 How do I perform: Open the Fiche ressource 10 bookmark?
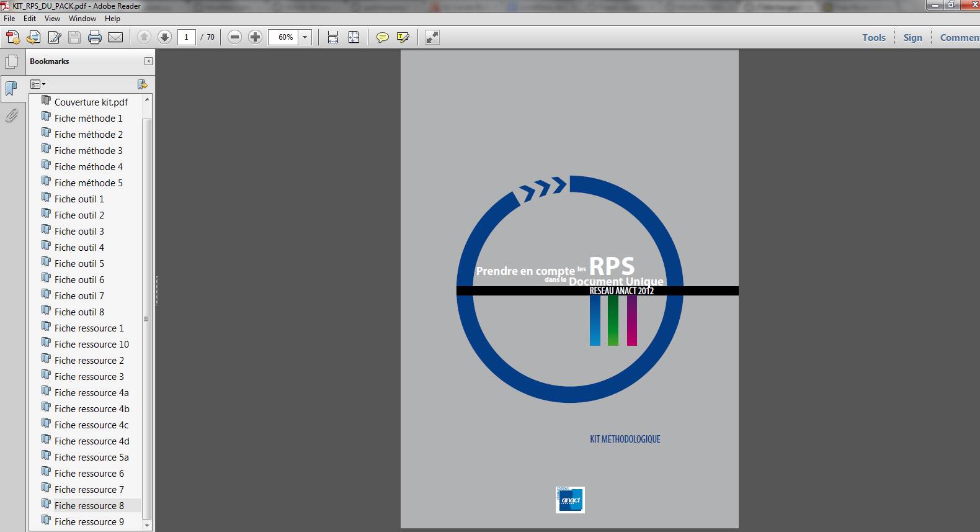(92, 344)
